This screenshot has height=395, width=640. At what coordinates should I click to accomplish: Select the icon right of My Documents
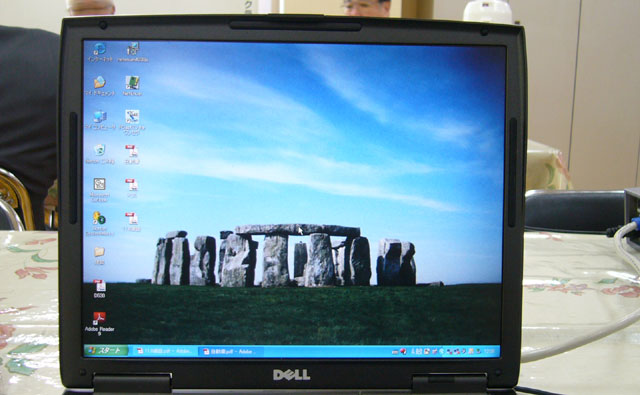click(x=132, y=86)
